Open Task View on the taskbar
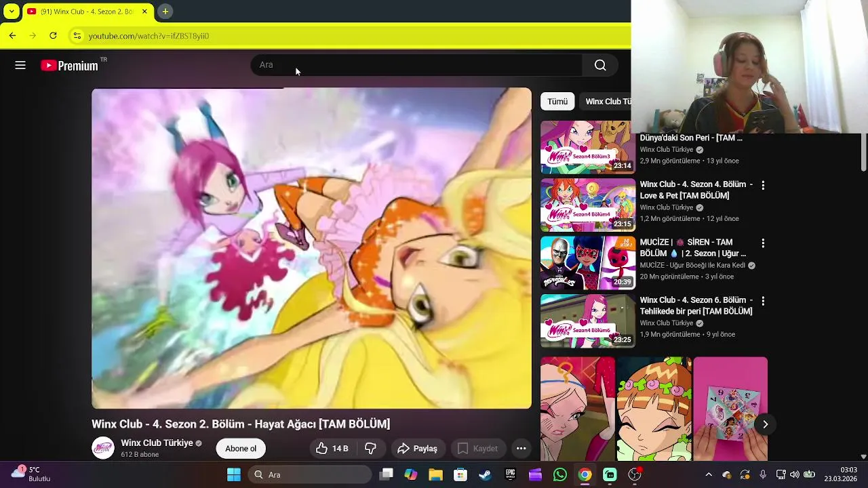This screenshot has height=488, width=868. tap(386, 475)
